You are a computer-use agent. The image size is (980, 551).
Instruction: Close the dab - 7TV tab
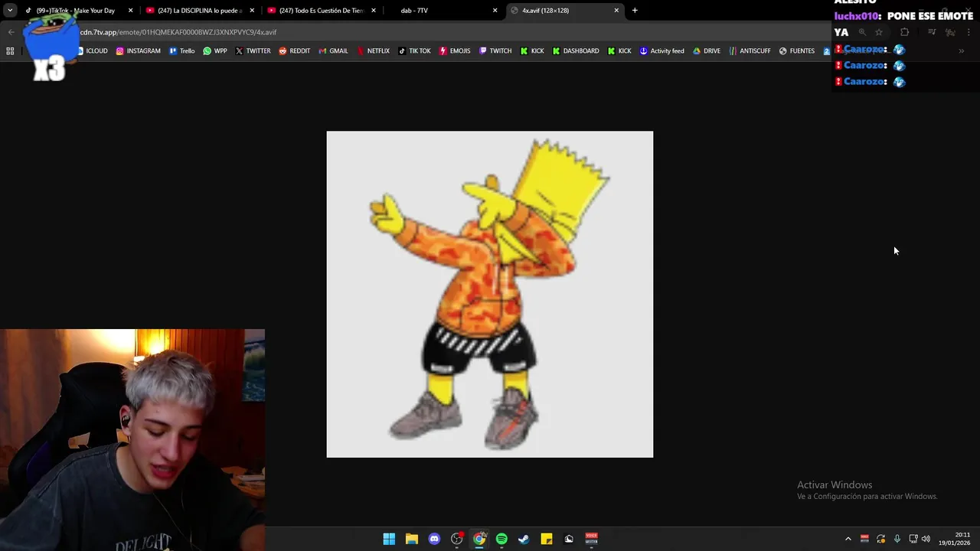(x=495, y=11)
